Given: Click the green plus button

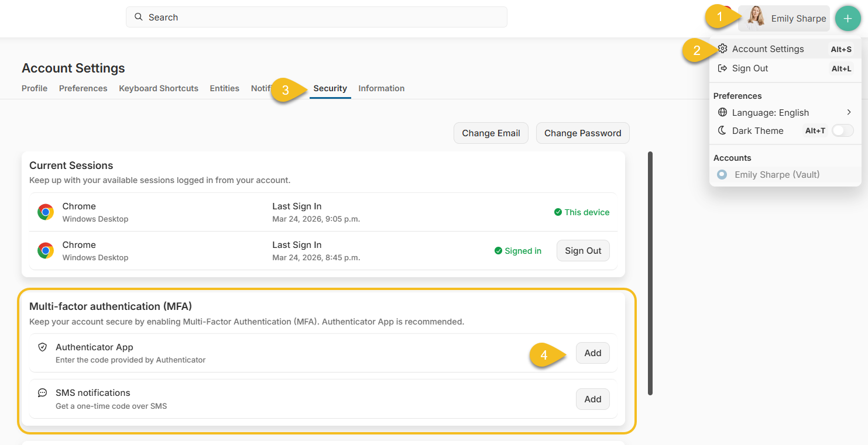Looking at the screenshot, I should coord(848,18).
